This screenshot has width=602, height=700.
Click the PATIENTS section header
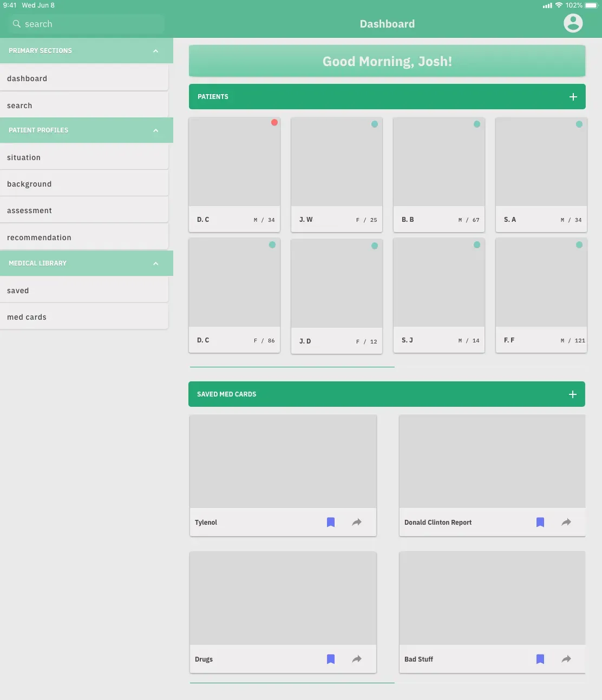pyautogui.click(x=387, y=97)
